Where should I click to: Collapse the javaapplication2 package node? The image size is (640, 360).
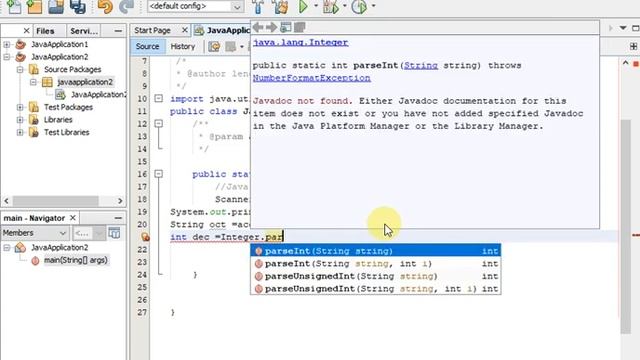(33, 82)
